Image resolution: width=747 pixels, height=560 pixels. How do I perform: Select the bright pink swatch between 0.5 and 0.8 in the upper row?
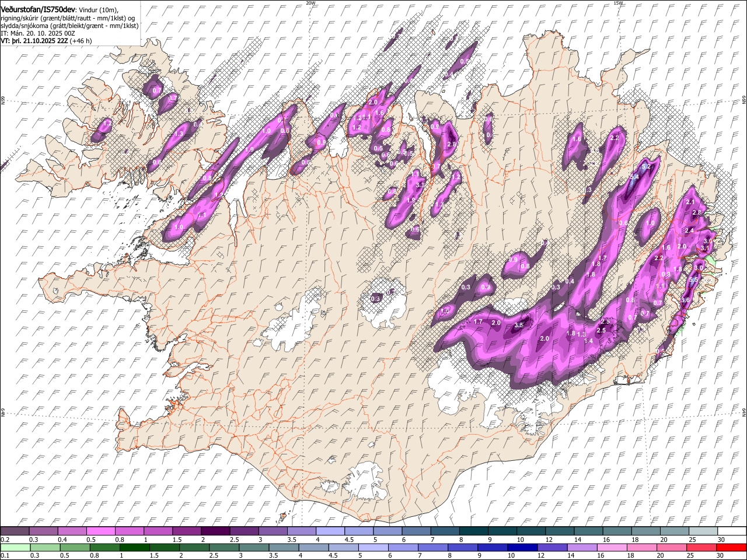coord(100,531)
